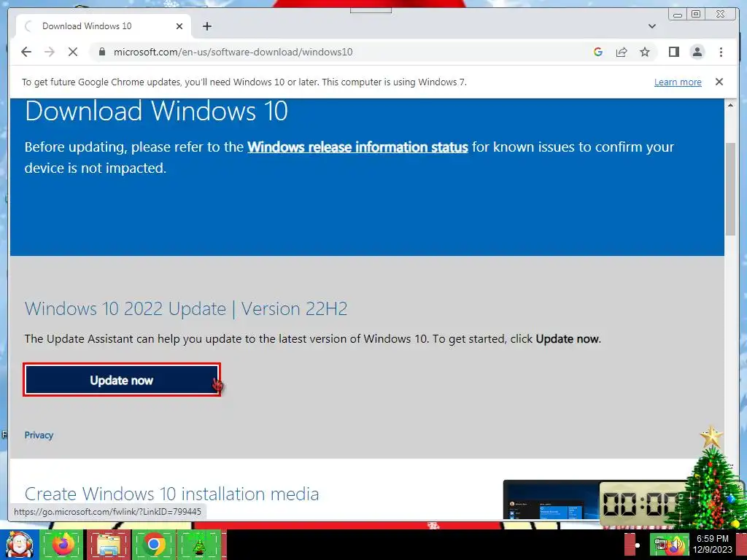Click the Windows 10 laptop preview image
747x560 pixels.
(x=551, y=499)
